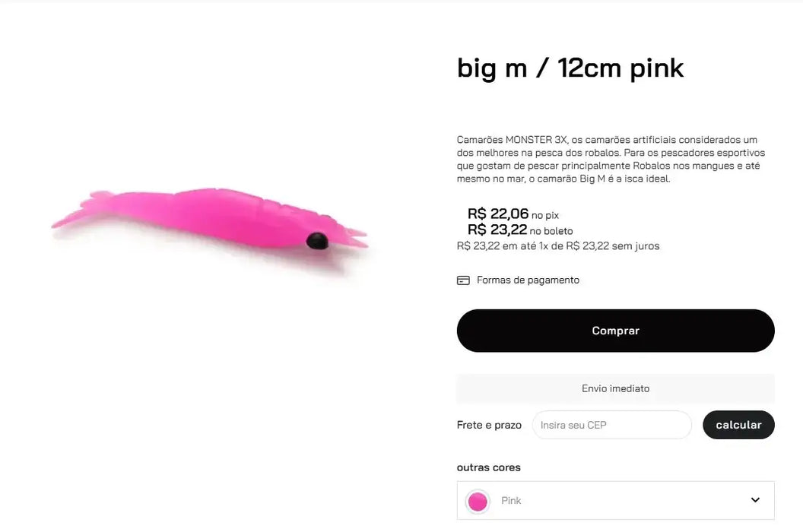Click the installments text 1x sem juros
The width and height of the screenshot is (803, 532).
tap(558, 246)
